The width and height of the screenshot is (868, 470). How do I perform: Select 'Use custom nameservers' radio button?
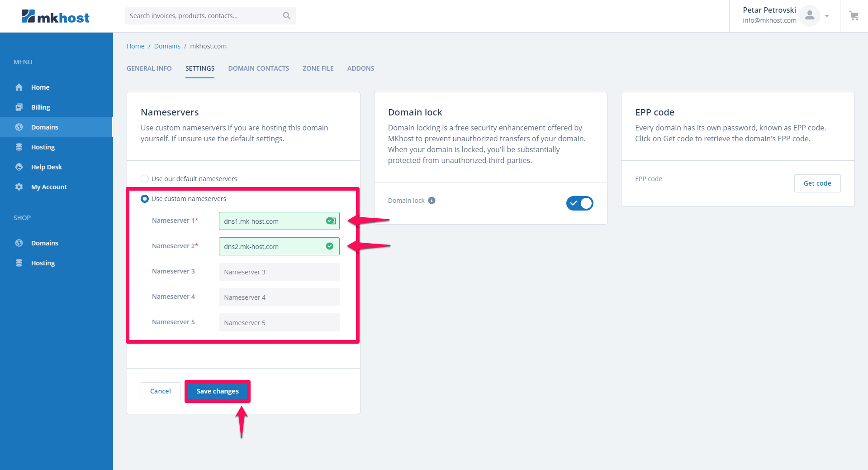[x=145, y=199]
